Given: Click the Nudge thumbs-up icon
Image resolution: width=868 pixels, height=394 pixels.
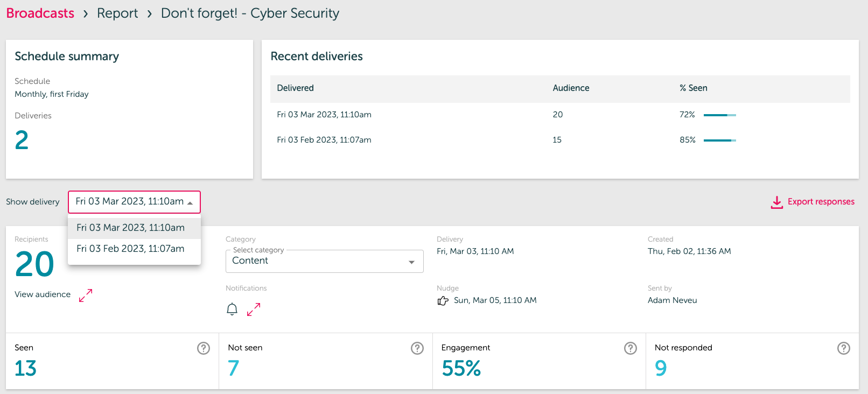Looking at the screenshot, I should 443,300.
